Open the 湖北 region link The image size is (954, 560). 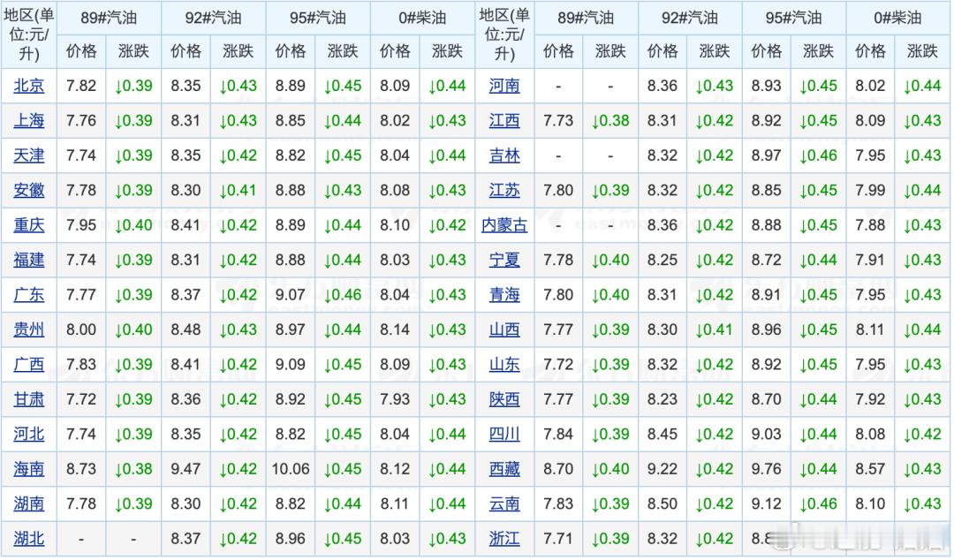pos(28,539)
